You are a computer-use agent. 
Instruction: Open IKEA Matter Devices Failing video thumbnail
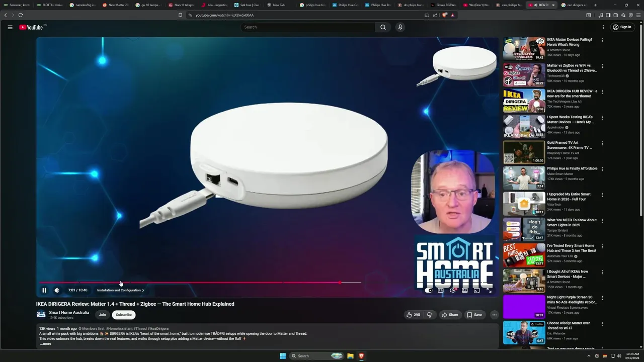(x=524, y=48)
